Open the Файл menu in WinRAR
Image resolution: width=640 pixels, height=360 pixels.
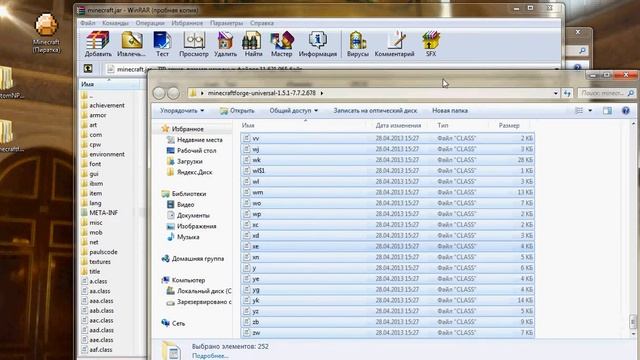click(88, 23)
